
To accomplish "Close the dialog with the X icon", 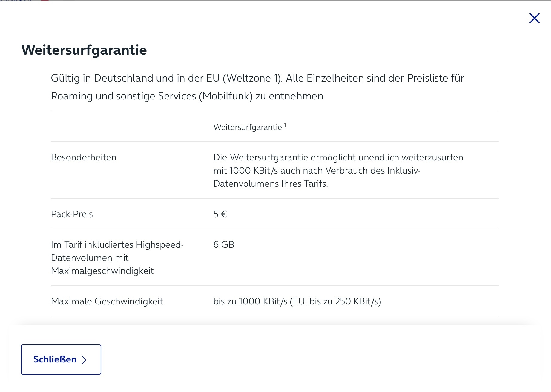I will click(534, 18).
